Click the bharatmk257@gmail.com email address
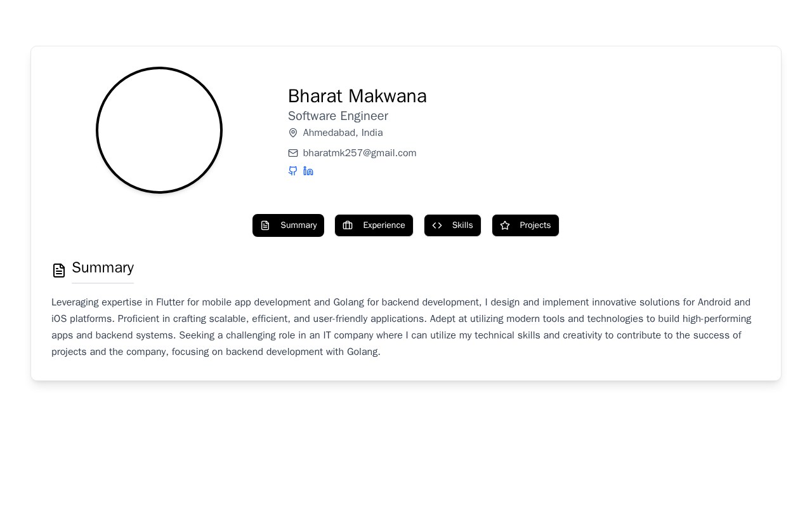Viewport: 812px width, 508px height. tap(360, 153)
